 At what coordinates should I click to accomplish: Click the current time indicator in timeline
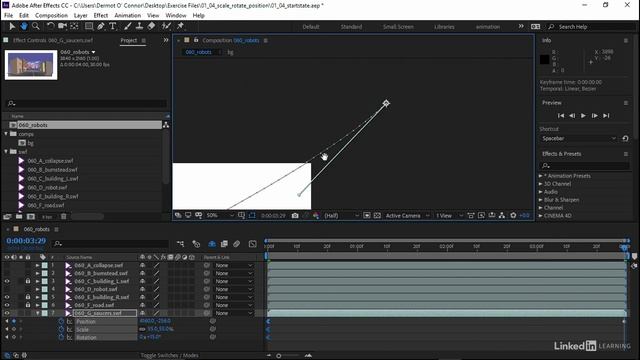(x=624, y=247)
